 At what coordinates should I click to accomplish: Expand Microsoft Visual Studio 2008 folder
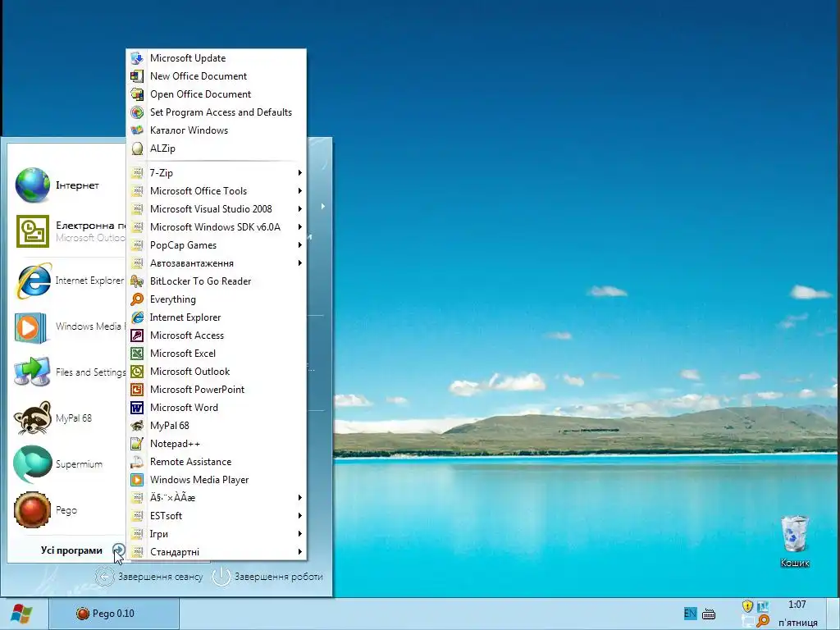tap(217, 209)
